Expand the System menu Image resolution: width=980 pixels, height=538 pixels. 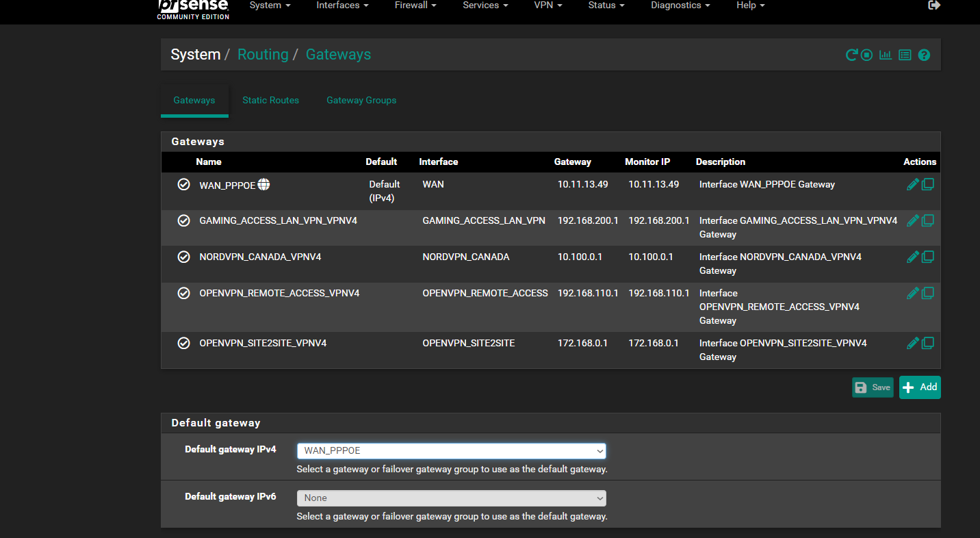tap(270, 5)
